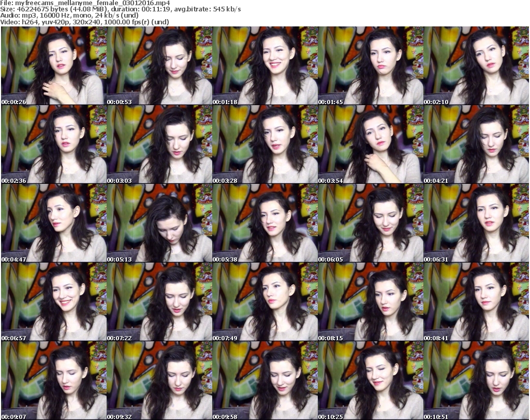Select the thumbnail frame at 00:06:57
Viewport: 530px width, 420px height.
[x=54, y=301]
